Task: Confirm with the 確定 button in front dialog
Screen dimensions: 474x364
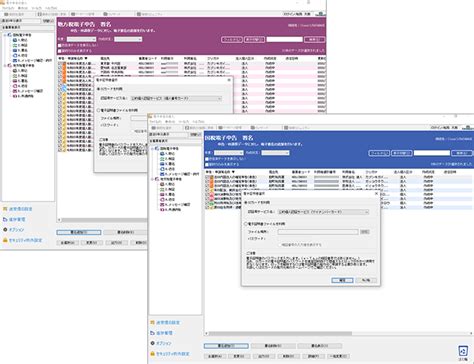Action: pos(342,280)
